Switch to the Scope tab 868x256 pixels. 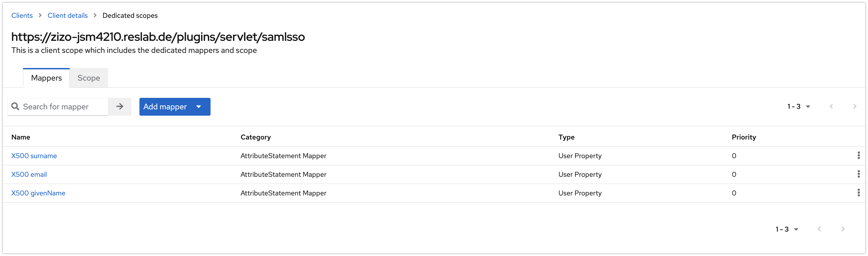point(89,78)
